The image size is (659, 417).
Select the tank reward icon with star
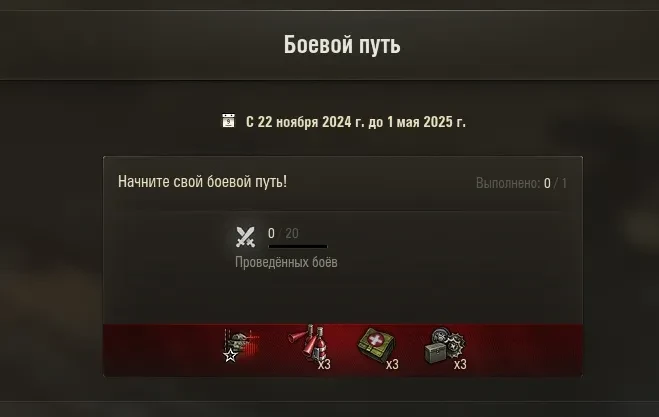coord(241,346)
